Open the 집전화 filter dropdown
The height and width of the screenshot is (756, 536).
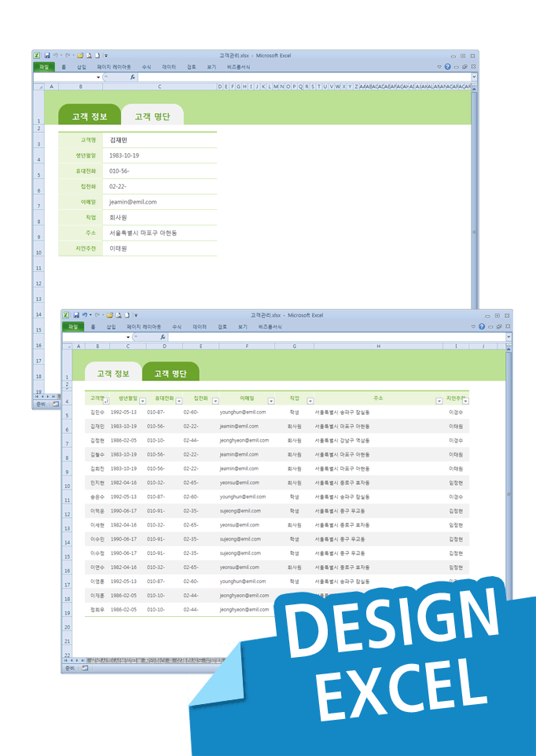tap(215, 401)
